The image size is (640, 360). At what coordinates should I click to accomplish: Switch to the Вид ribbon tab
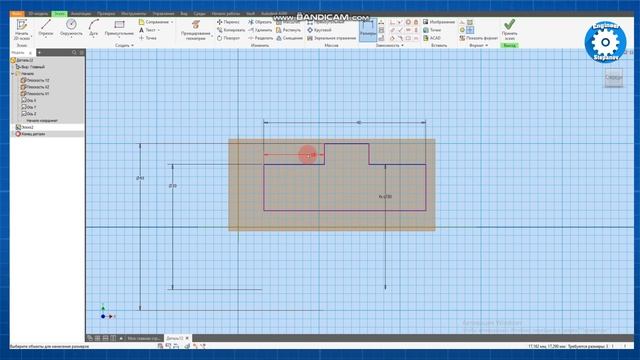tap(184, 13)
